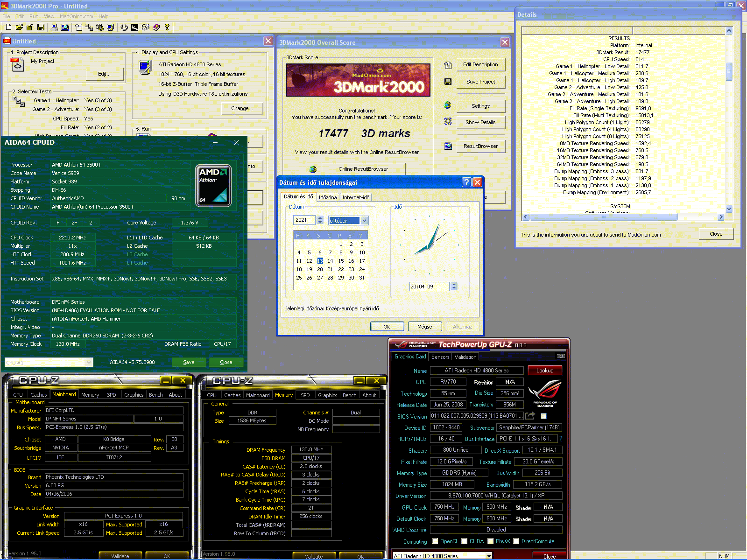Image resolution: width=747 pixels, height=560 pixels.
Task: Open the CPU #1 dropdown in AIDA64
Action: pos(89,363)
